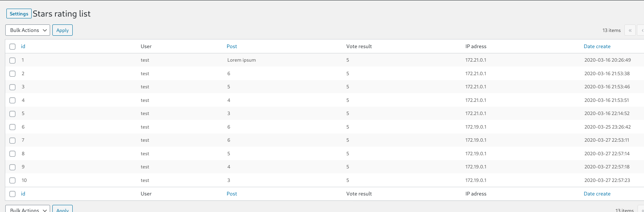
Task: Click the Lorem ipsum post cell
Action: [241, 60]
